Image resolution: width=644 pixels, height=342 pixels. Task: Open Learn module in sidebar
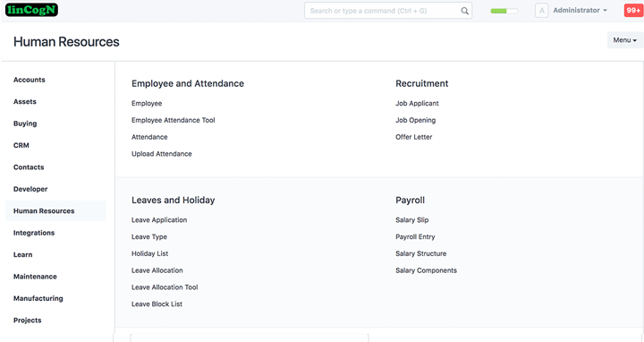point(22,254)
